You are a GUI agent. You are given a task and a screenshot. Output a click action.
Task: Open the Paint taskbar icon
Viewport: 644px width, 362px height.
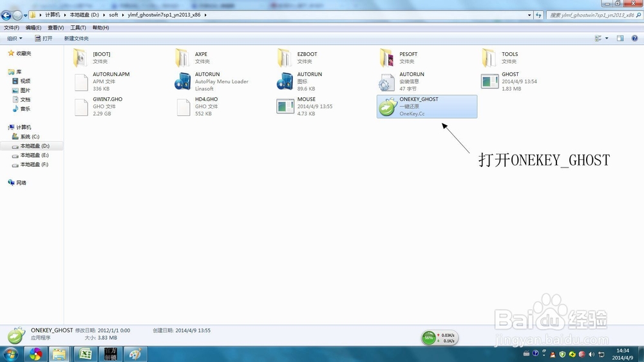pos(135,354)
